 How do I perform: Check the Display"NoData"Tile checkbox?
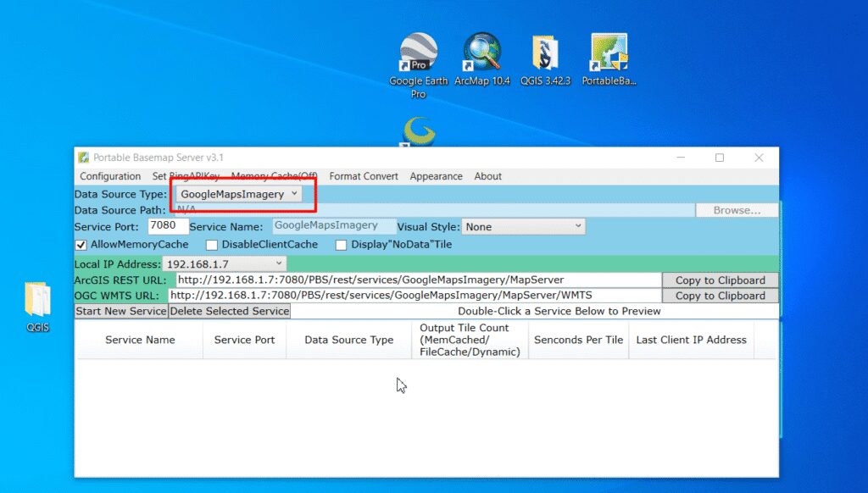coord(341,245)
